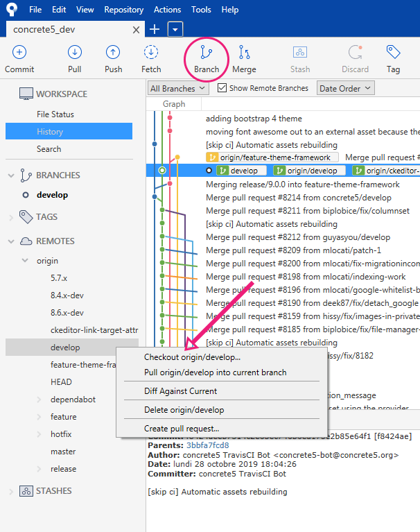Open a new tab with plus icon
420x532 pixels.
pyautogui.click(x=155, y=28)
